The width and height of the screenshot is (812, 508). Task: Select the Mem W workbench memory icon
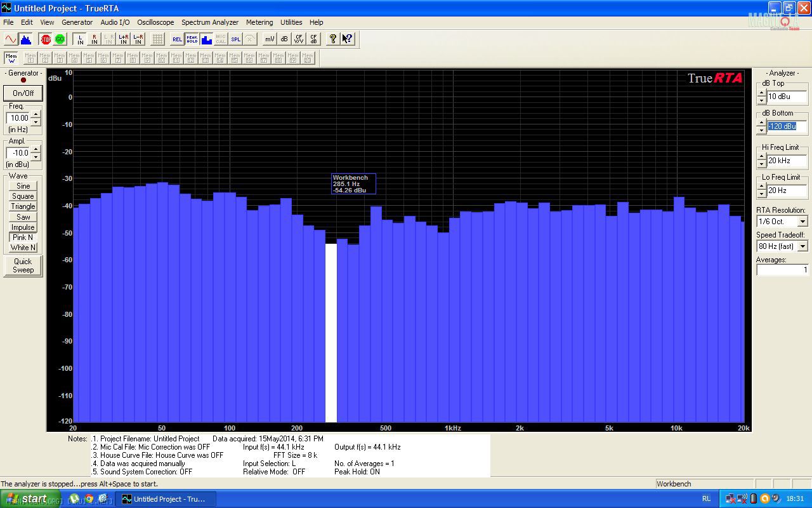coord(11,58)
